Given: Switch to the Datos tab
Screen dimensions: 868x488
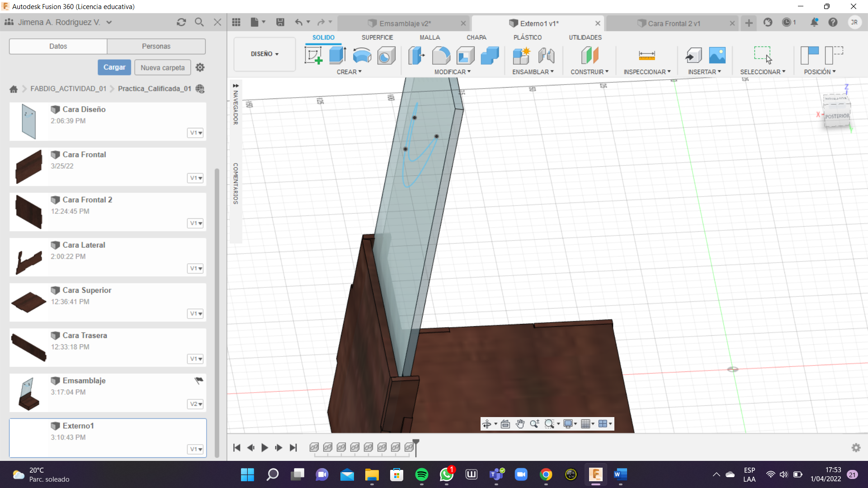Looking at the screenshot, I should pos(58,46).
